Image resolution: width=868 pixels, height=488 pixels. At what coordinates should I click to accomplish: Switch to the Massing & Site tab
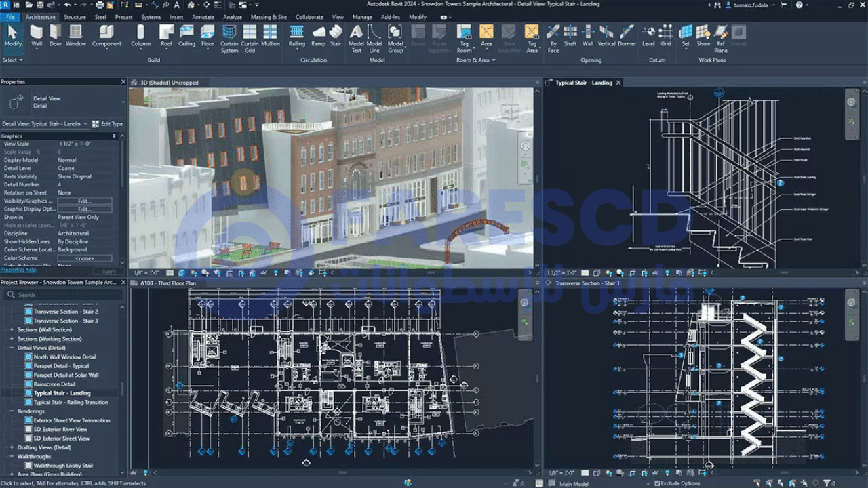269,17
